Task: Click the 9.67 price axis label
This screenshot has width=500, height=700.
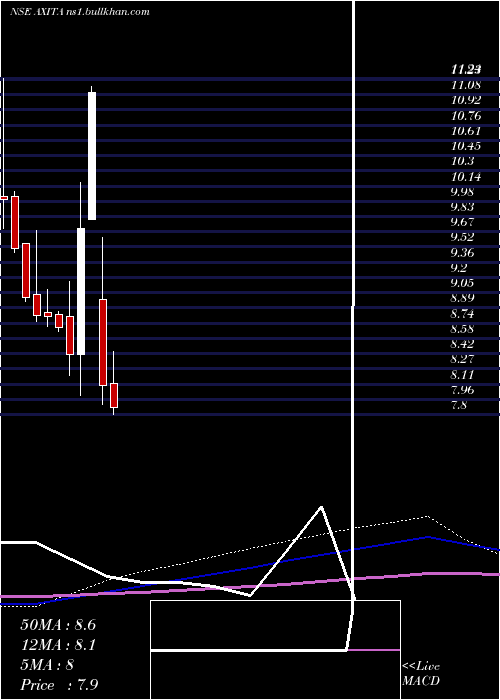Action: click(462, 222)
